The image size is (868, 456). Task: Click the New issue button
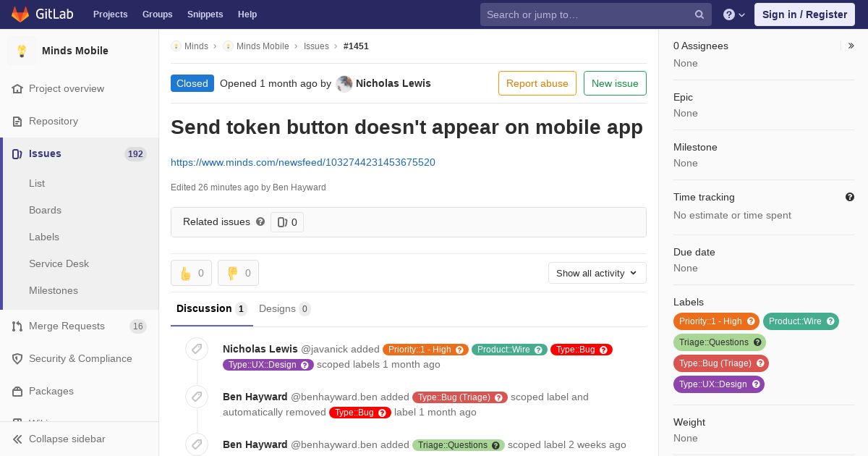click(x=615, y=83)
